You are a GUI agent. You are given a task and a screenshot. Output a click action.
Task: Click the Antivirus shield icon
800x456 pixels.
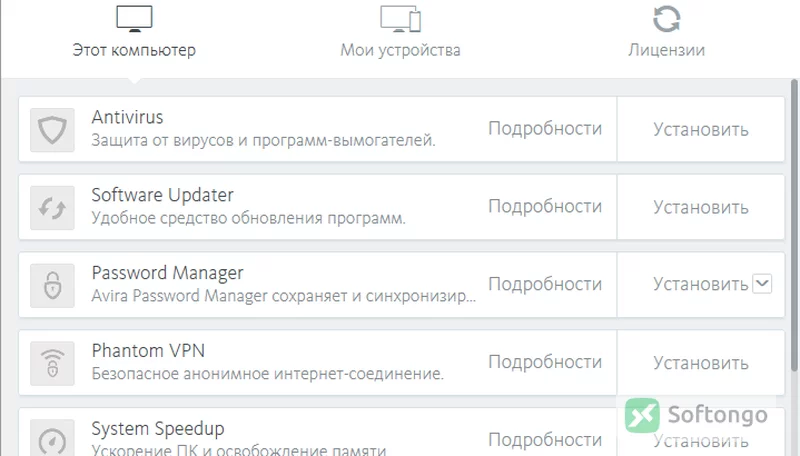[53, 130]
